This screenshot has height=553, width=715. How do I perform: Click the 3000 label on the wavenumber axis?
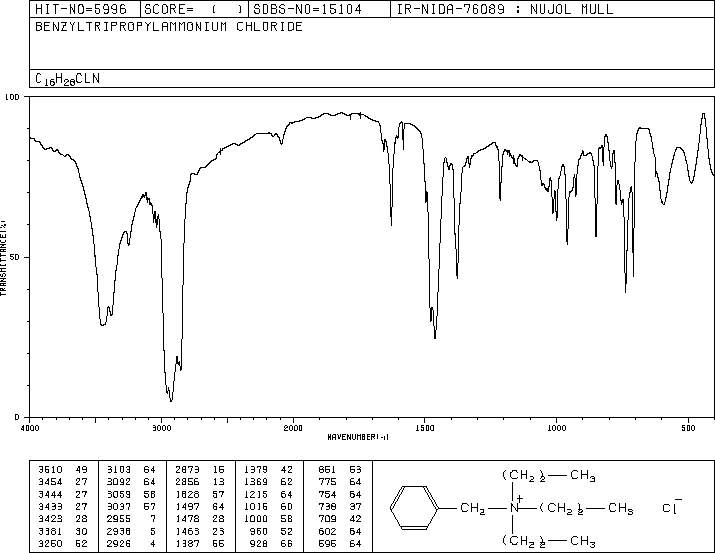(x=161, y=428)
